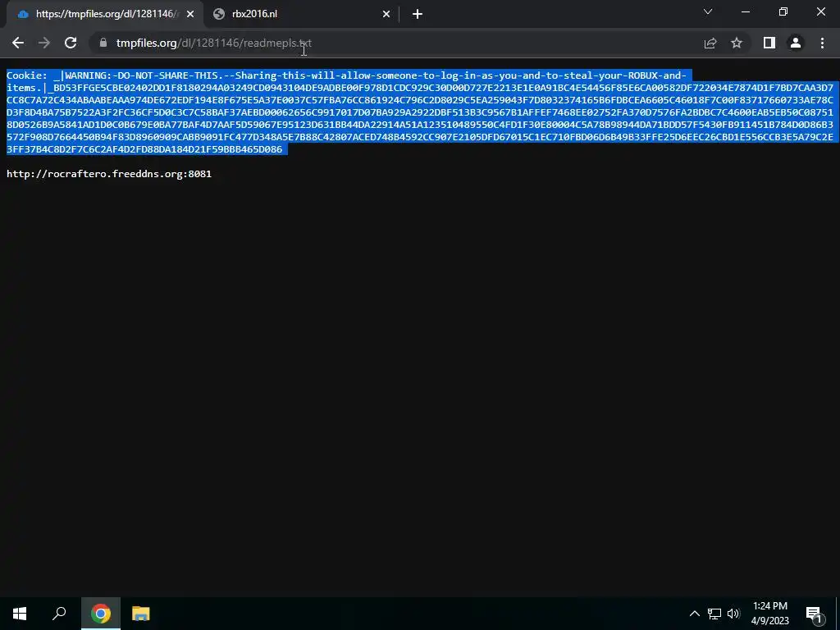Image resolution: width=840 pixels, height=630 pixels.
Task: Open the Windows Start menu
Action: (x=20, y=614)
